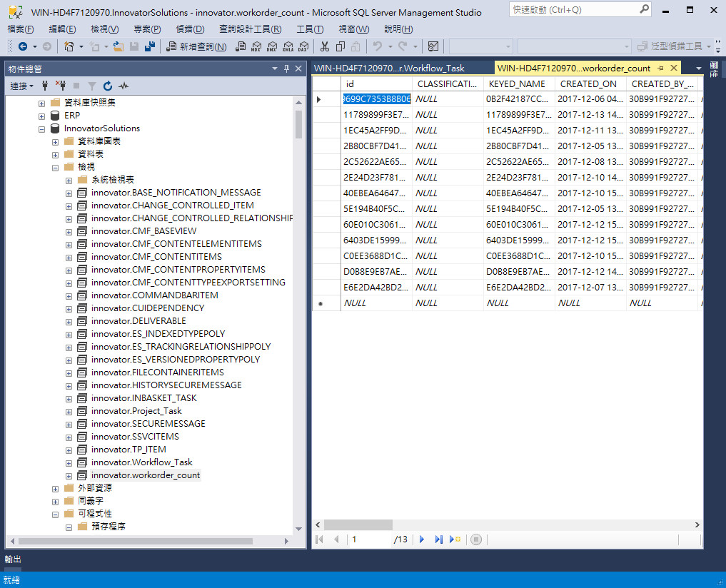Click the Open File folder icon

[x=119, y=46]
